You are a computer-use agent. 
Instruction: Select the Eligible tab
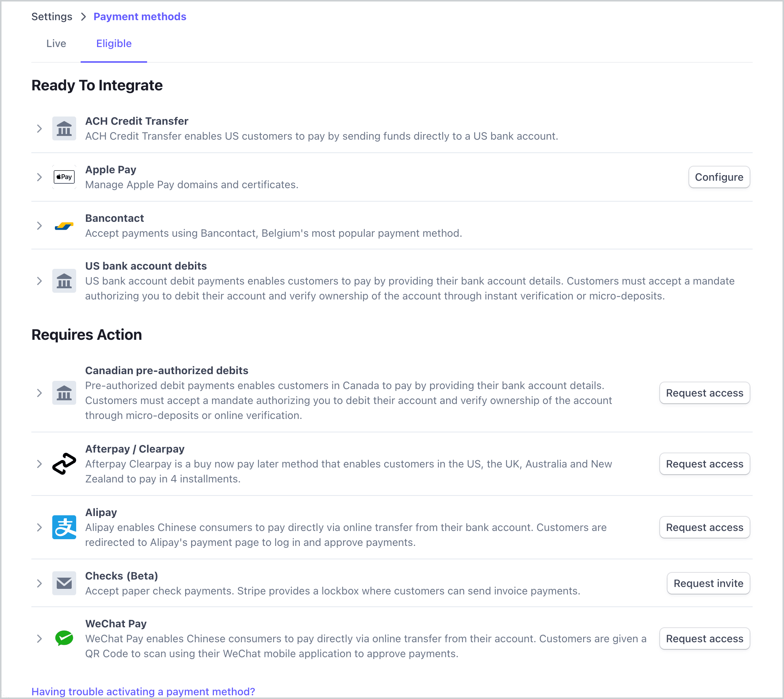click(113, 43)
